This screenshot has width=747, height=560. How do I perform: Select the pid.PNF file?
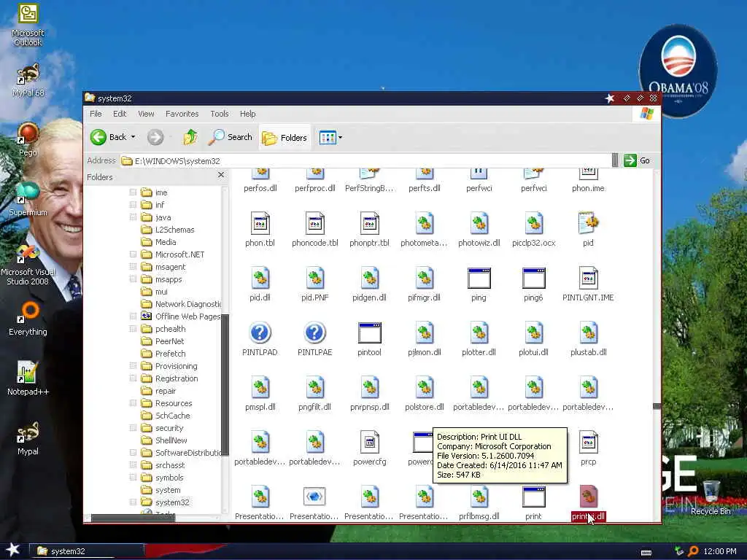click(315, 284)
